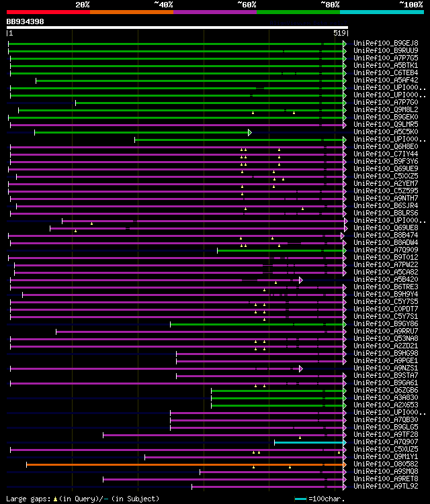Open hit UniRef100_A5AF42
The height and width of the screenshot is (504, 430).
386,80
